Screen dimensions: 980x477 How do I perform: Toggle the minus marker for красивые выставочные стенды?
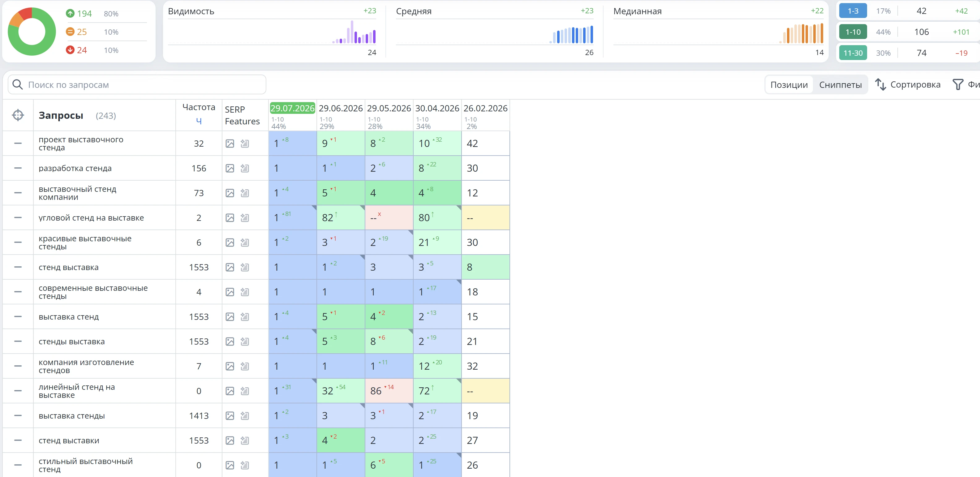18,242
